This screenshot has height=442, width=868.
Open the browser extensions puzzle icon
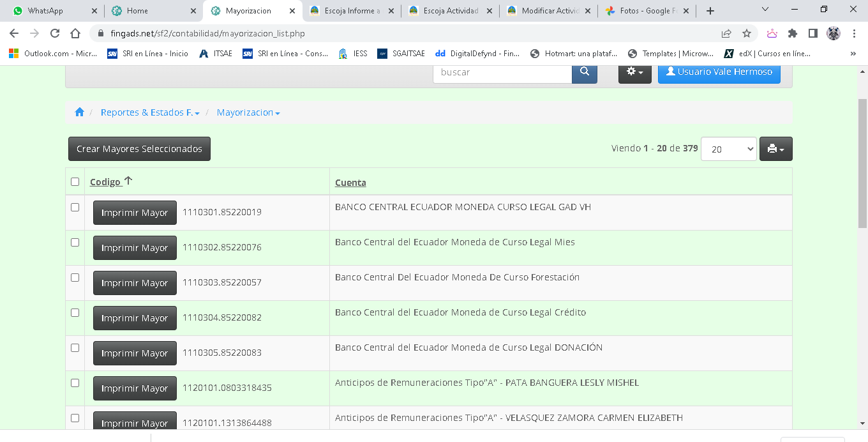point(793,34)
